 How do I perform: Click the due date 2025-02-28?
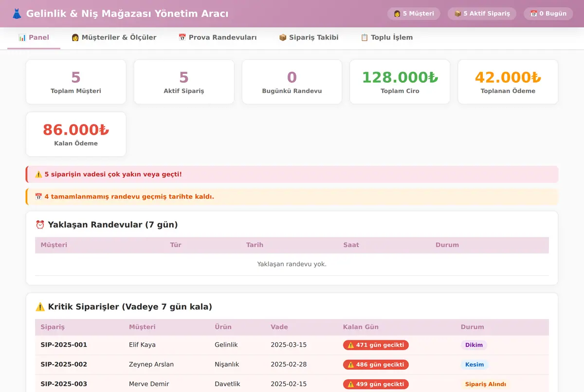(289, 364)
